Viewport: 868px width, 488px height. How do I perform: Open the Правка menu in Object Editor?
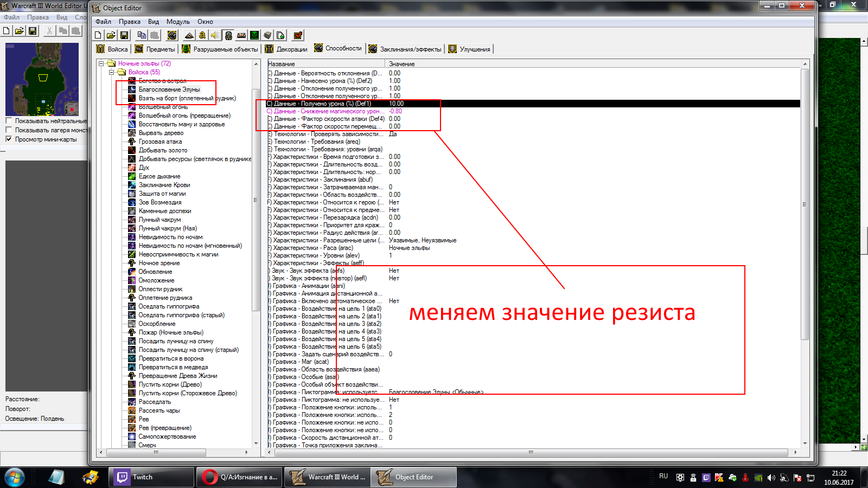(x=130, y=22)
